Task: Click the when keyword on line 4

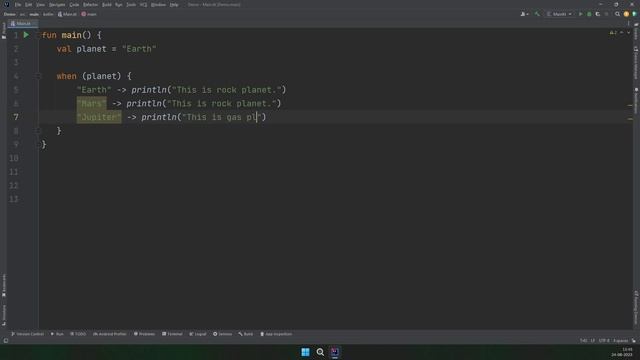Action: (x=67, y=76)
